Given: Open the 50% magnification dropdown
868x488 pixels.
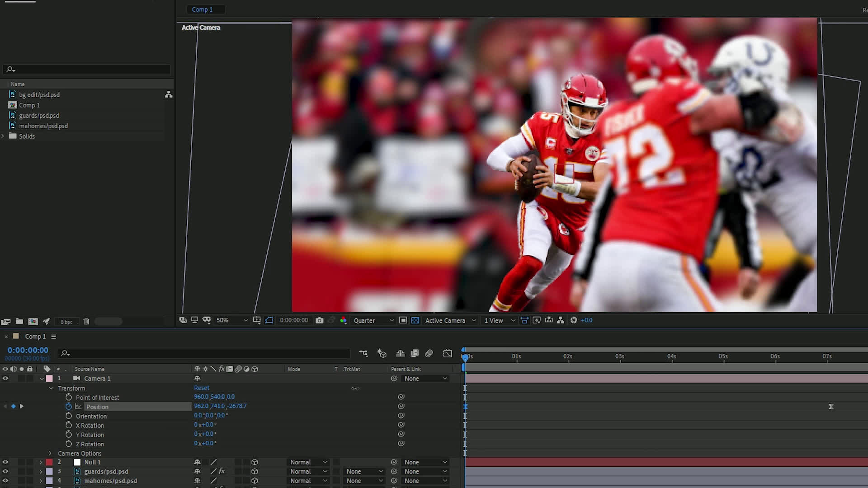Looking at the screenshot, I should tap(232, 320).
